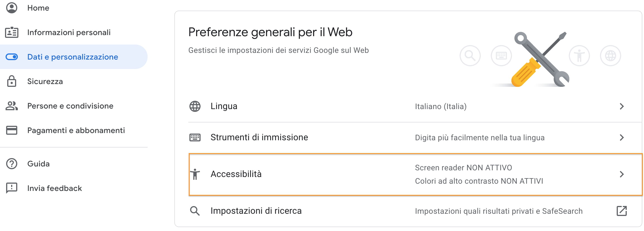
Task: Click the magnifier icon beside Impostazioni di ricerca
Action: tap(195, 211)
